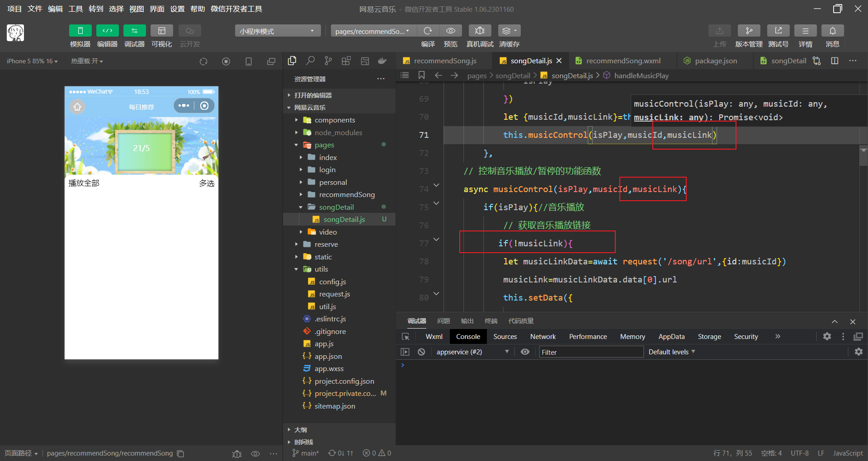Open the iPhone 5 device selector

point(32,61)
